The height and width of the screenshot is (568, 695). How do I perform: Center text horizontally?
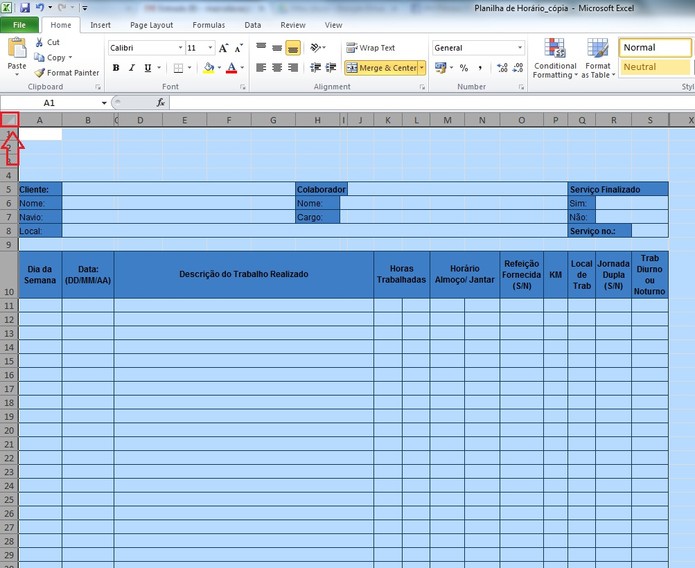[277, 68]
